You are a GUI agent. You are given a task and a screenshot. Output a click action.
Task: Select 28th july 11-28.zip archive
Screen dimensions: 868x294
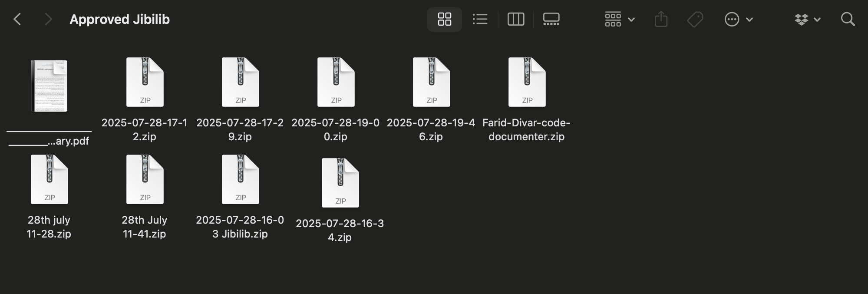click(x=49, y=179)
